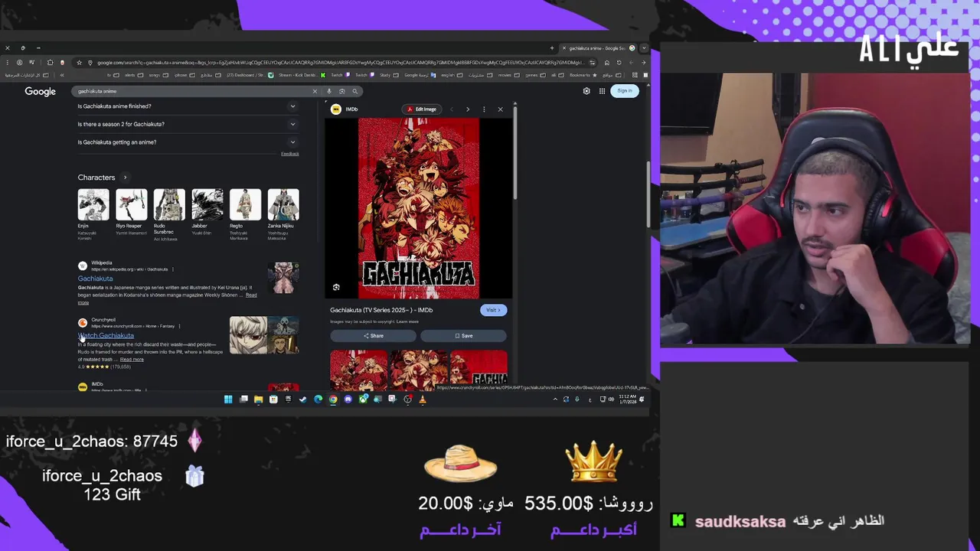Click the Wikipedia result thumbnail image
The width and height of the screenshot is (980, 551).
[283, 278]
